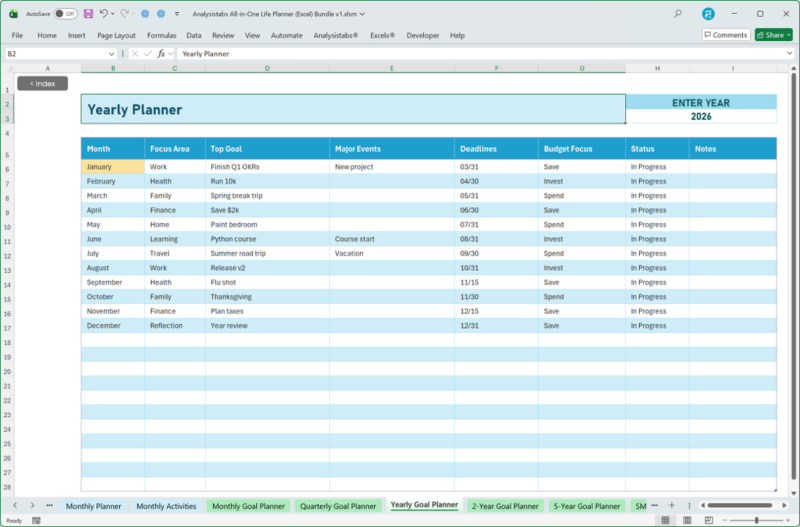Add a new sheet with plus icon

coord(672,506)
